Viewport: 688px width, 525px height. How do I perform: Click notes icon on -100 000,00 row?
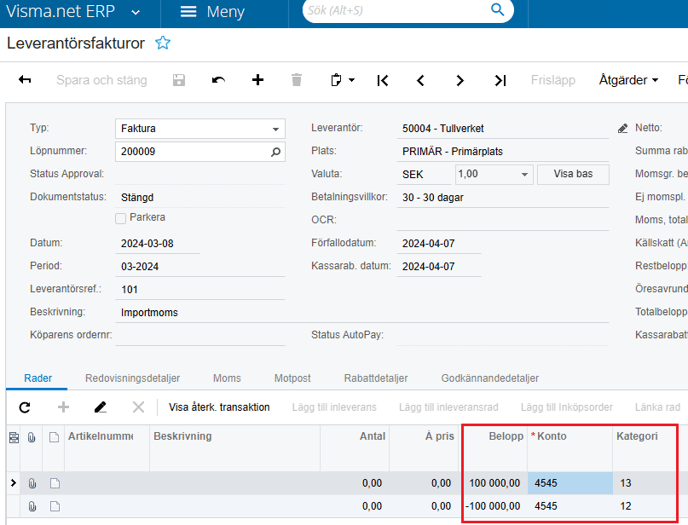pos(54,507)
